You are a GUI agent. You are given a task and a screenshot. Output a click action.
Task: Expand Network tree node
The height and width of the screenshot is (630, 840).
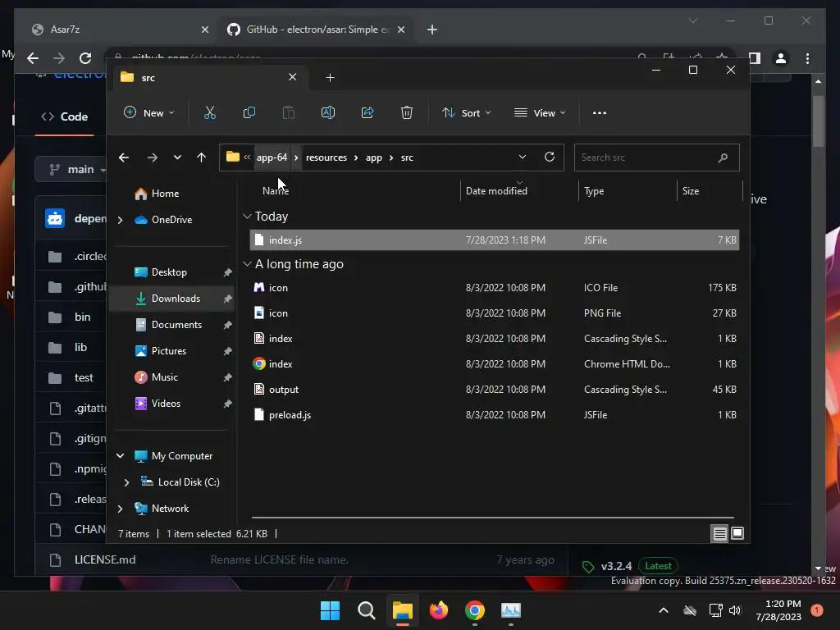(x=120, y=509)
